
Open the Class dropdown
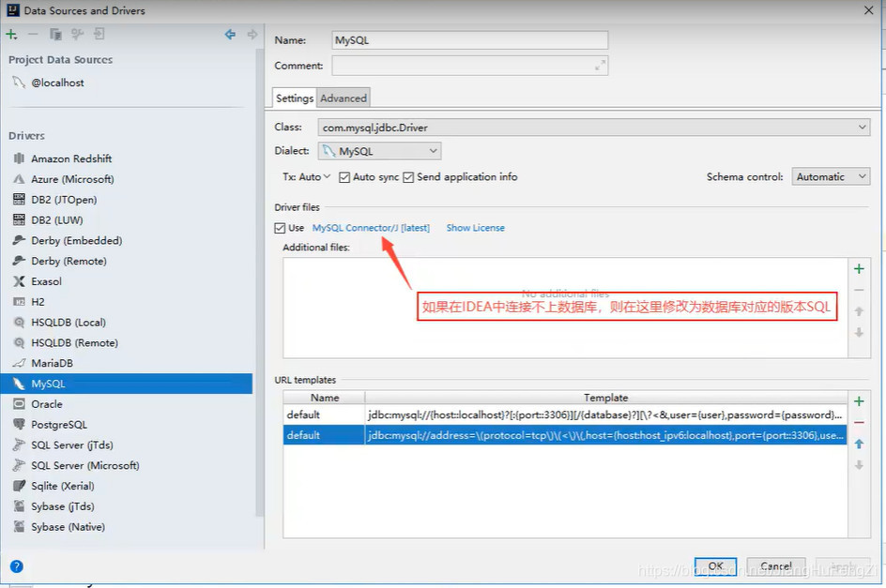pos(594,128)
